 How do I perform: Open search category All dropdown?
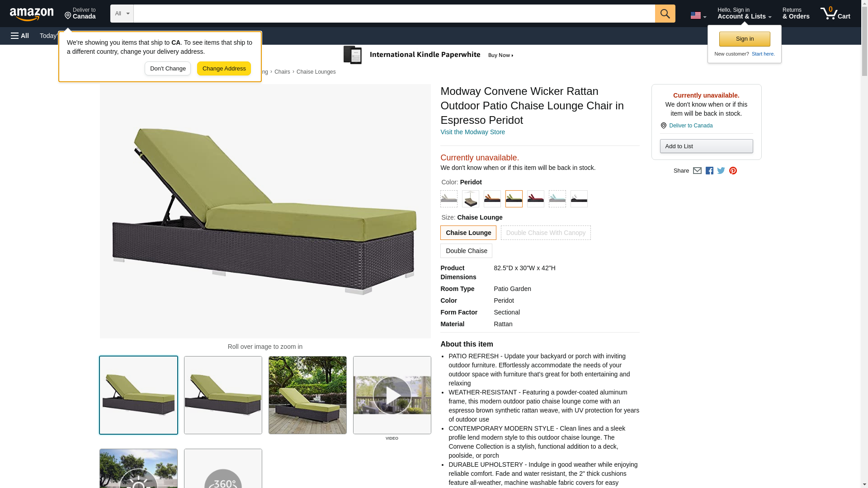tap(122, 14)
